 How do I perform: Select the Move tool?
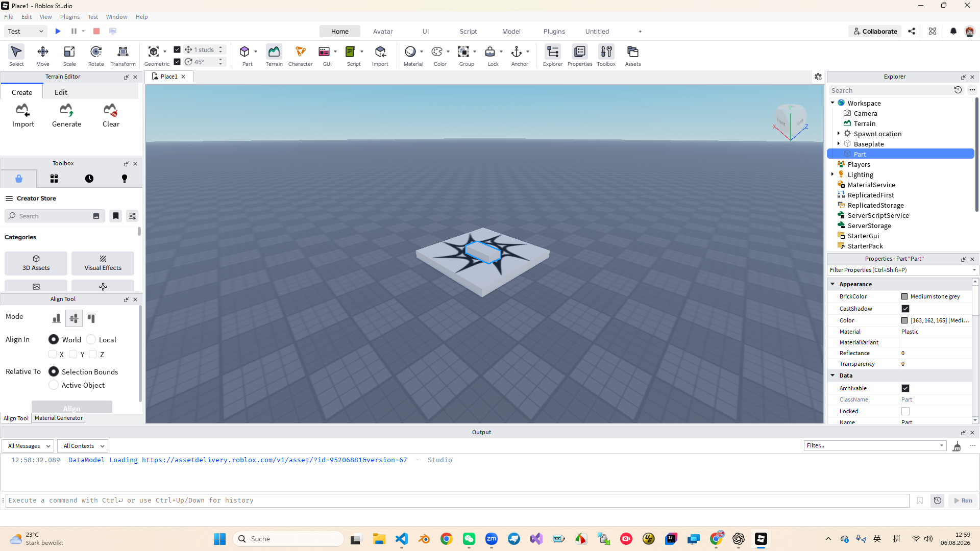[x=43, y=56]
